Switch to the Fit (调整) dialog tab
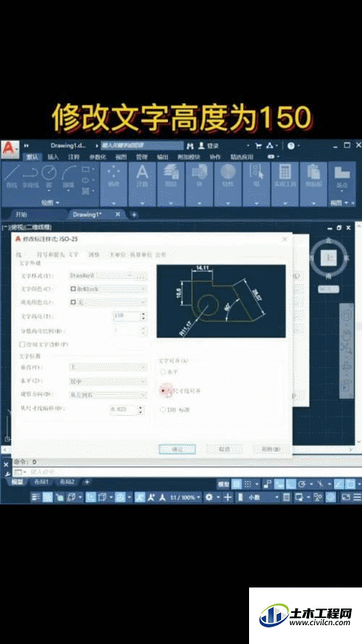This screenshot has width=362, height=644. click(94, 255)
